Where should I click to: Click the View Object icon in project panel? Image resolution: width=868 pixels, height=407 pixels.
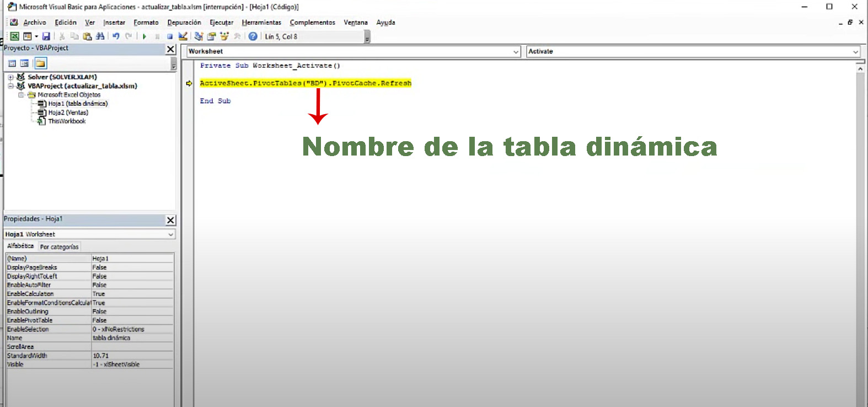24,63
